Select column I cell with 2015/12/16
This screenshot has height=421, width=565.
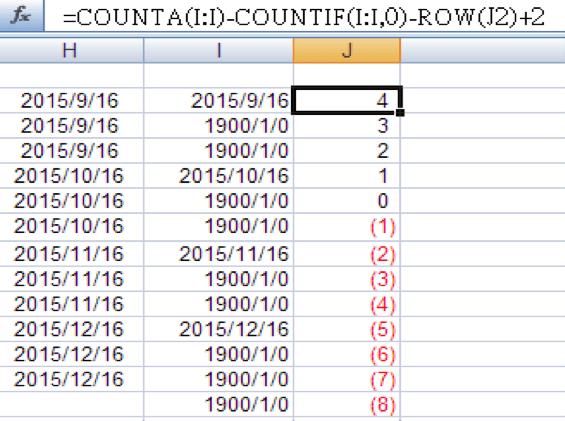click(218, 329)
